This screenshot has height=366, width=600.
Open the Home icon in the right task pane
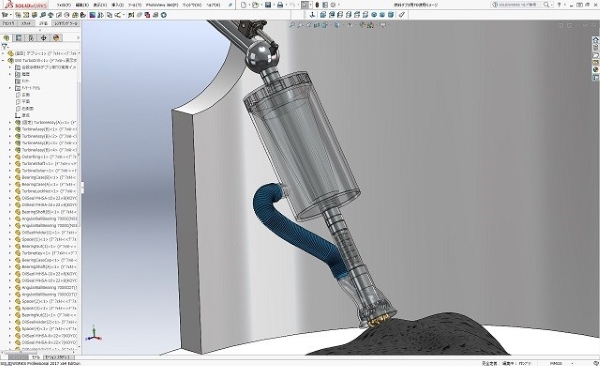pos(596,40)
